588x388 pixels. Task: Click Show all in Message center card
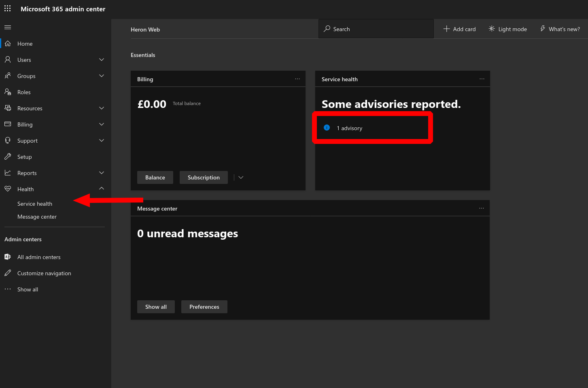156,307
